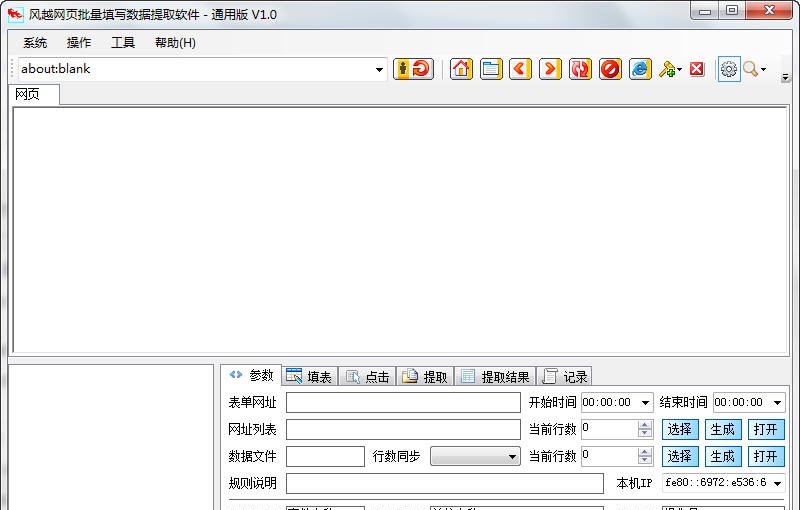800x510 pixels.
Task: Click the 表单网址 input field
Action: pos(403,402)
